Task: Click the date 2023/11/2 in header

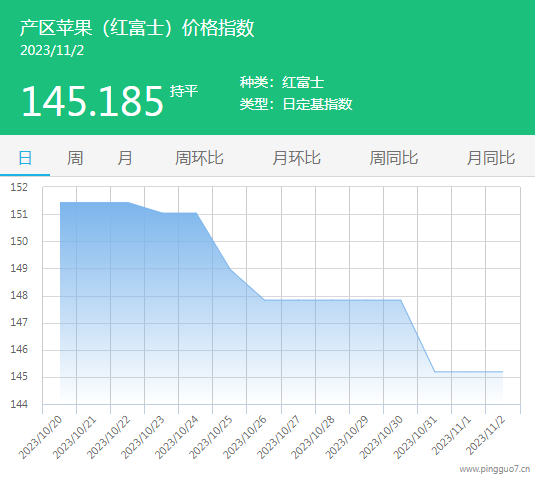Action: coord(52,50)
